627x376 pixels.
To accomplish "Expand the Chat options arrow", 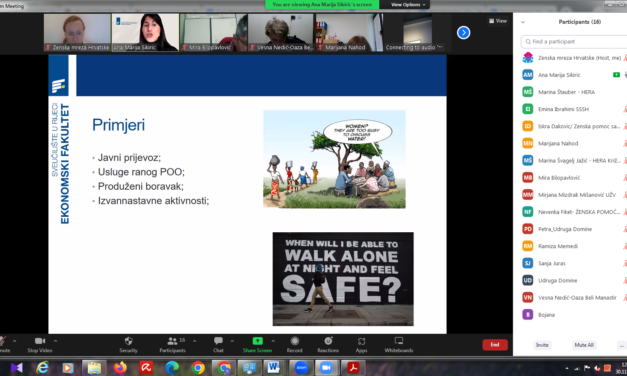I will pyautogui.click(x=232, y=341).
